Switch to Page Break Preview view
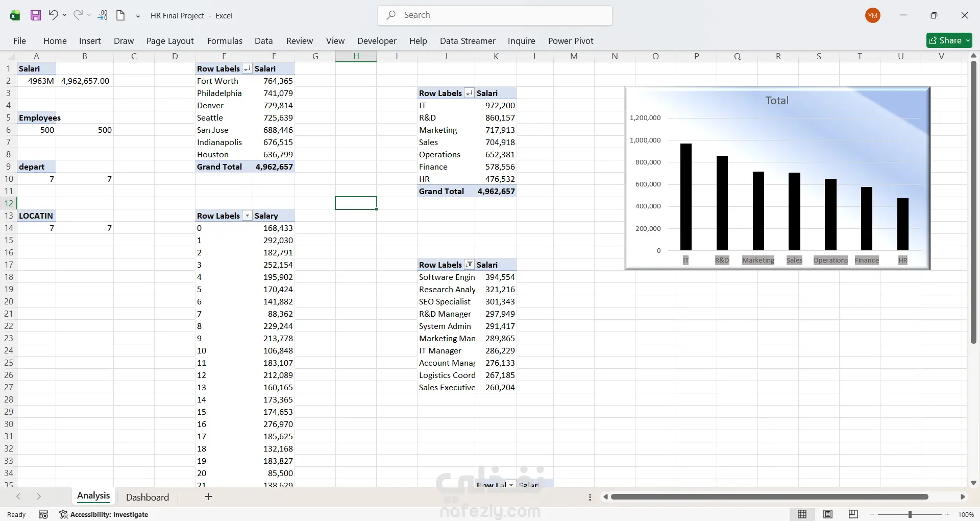 pos(853,514)
